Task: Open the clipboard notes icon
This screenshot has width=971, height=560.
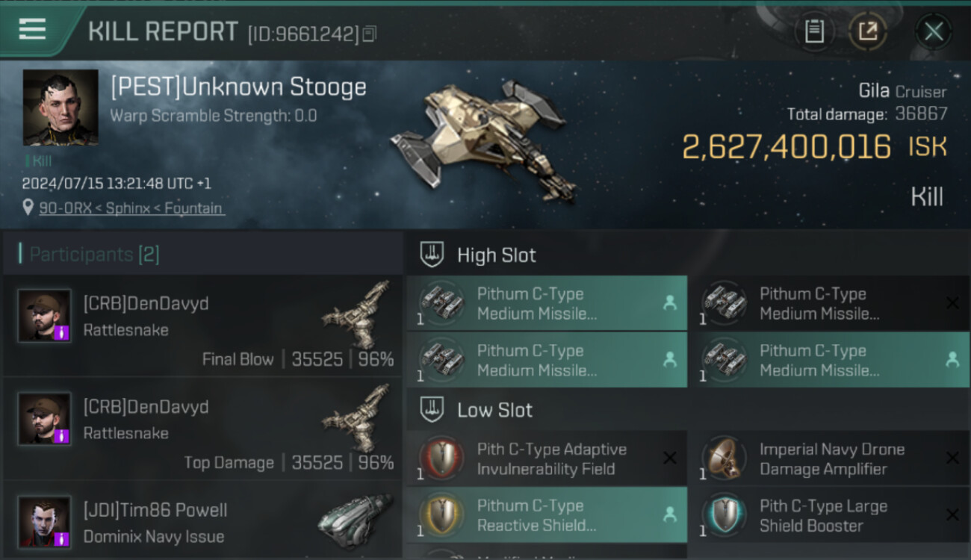Action: tap(814, 31)
